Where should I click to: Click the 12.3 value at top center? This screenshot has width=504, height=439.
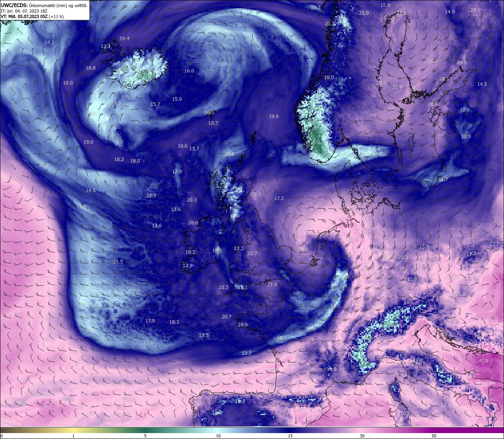(315, 7)
